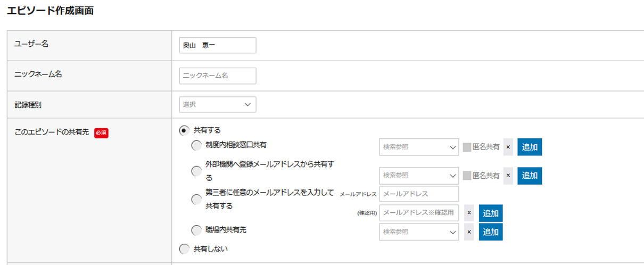Select the 共有しない radio button
This screenshot has width=644, height=265.
click(184, 249)
